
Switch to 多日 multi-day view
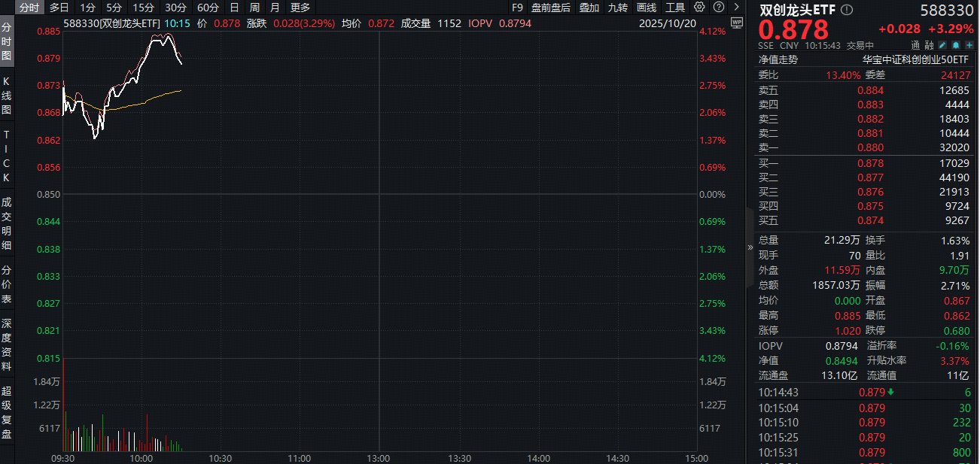(x=59, y=8)
